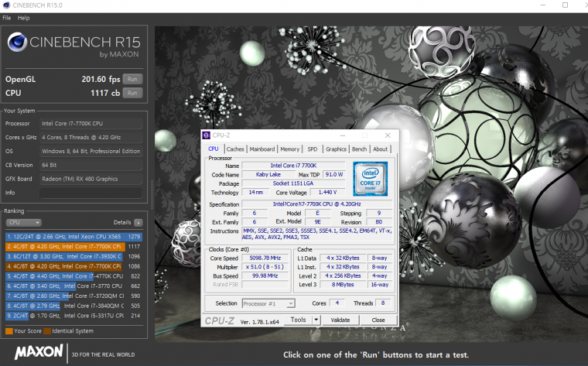Click the OS field Windows 8 64 Bit
Screen dimensions: 588x366
pyautogui.click(x=91, y=151)
